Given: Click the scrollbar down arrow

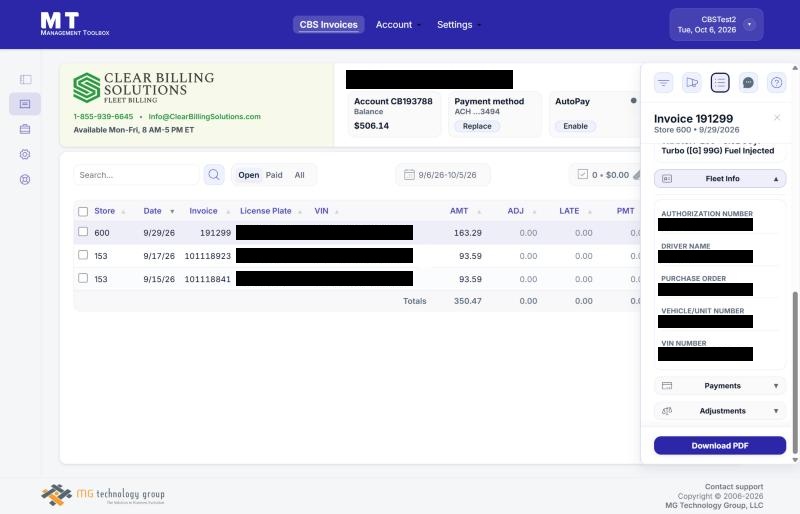Looking at the screenshot, I should pyautogui.click(x=795, y=460).
